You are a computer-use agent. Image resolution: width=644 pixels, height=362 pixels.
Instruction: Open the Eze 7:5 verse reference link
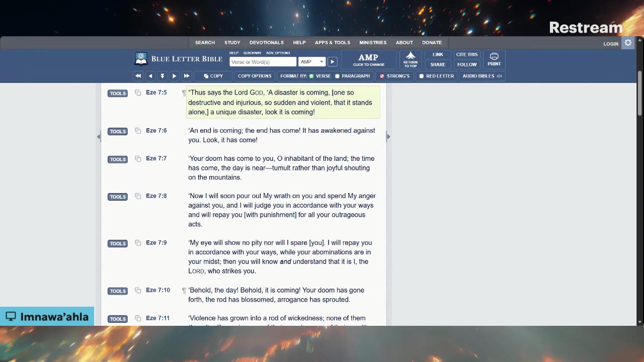click(156, 93)
